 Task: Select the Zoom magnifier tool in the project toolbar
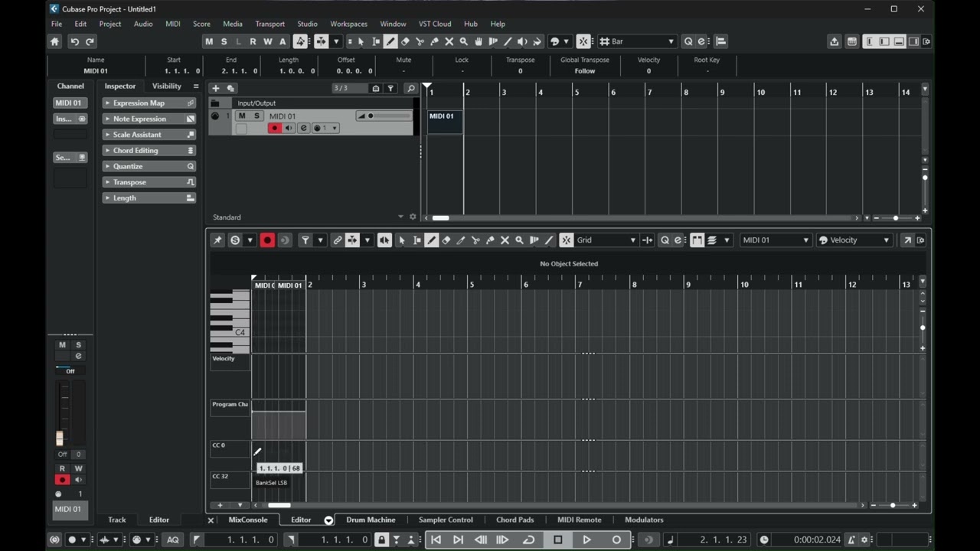click(463, 41)
